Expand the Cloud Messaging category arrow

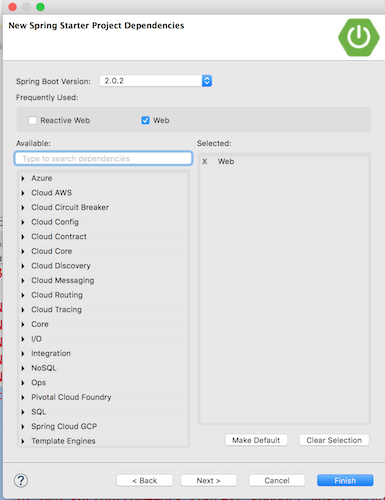23,281
